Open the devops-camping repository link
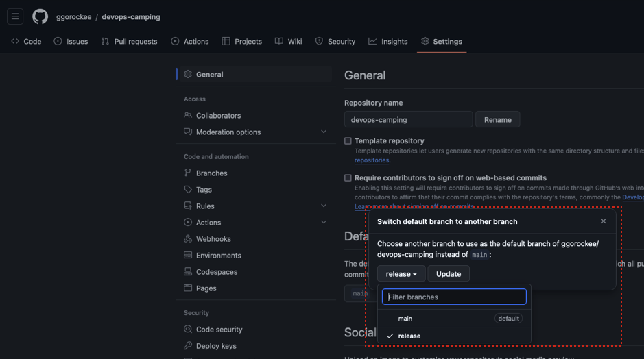This screenshot has width=644, height=359. point(131,17)
